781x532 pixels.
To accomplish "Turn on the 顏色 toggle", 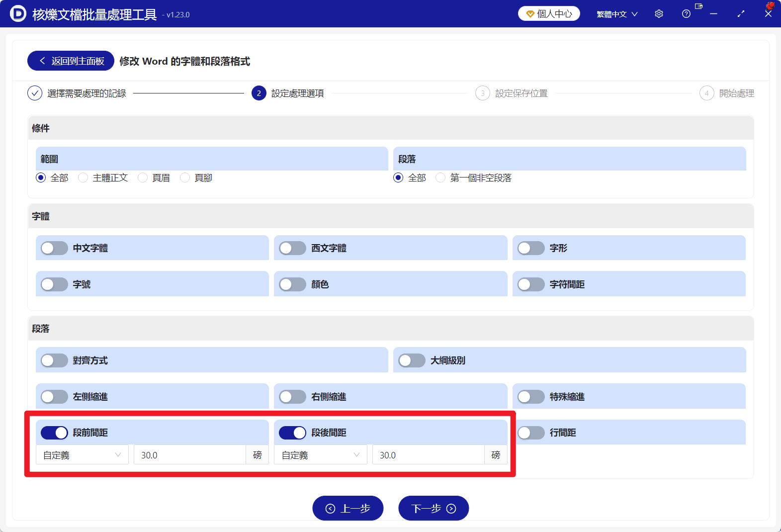I will pyautogui.click(x=293, y=284).
